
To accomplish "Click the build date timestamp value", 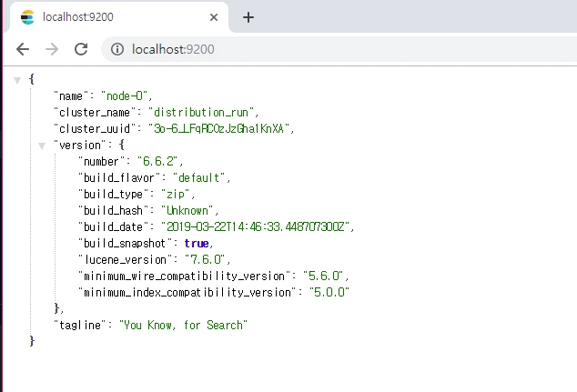I will point(256,226).
